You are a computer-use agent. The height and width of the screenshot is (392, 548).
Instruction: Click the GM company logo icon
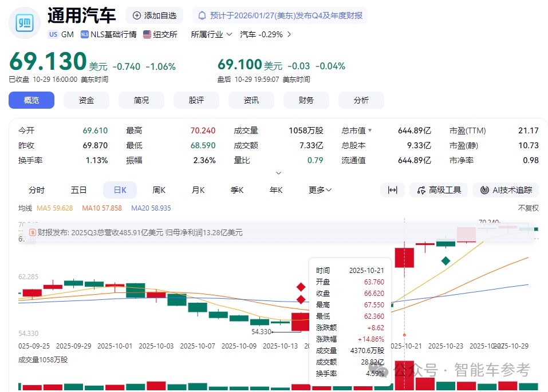pos(23,23)
